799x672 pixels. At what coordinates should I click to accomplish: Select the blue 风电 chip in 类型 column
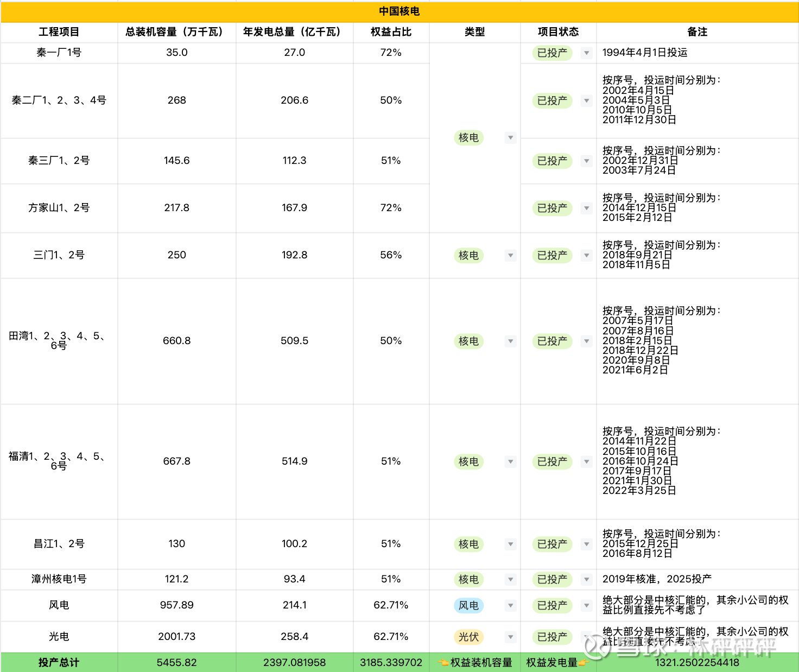point(468,605)
